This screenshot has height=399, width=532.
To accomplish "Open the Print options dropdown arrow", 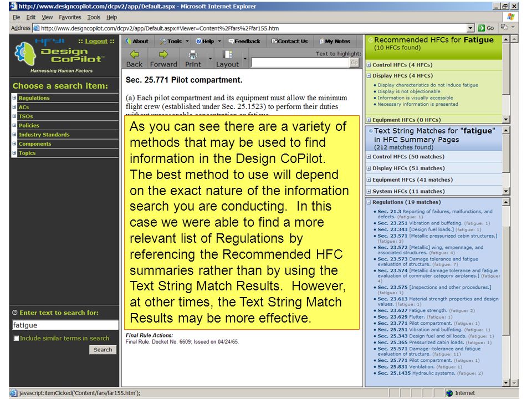I will [x=211, y=58].
